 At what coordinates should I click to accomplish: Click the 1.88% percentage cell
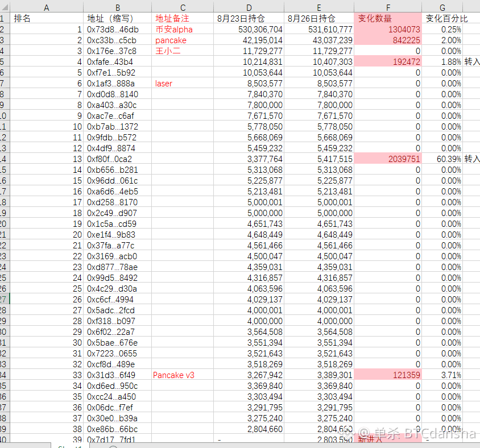(x=442, y=62)
